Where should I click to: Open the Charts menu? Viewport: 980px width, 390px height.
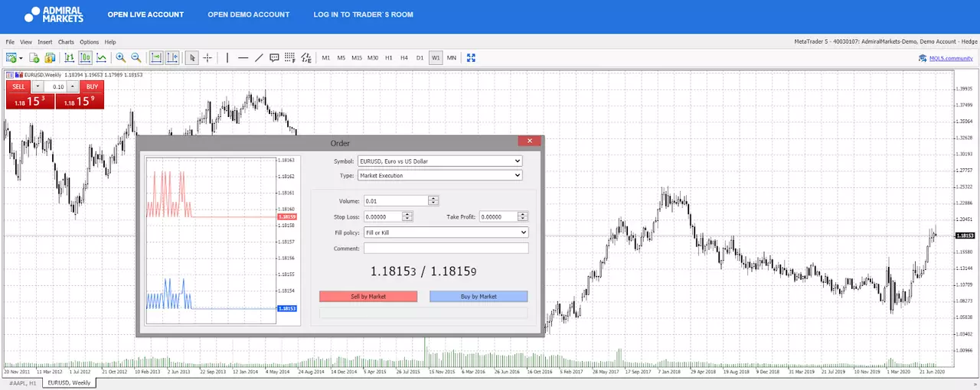click(66, 42)
